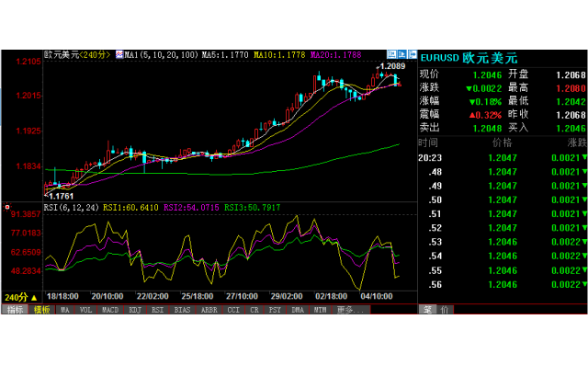Click the RSI2:54.0715 value
Screen dimensions: 588x365
(x=191, y=208)
